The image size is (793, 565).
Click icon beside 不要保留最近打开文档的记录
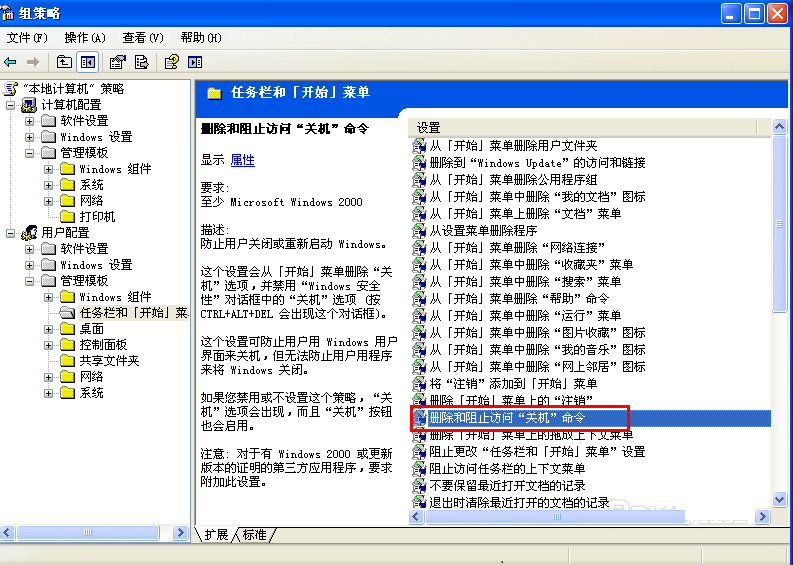tap(419, 486)
